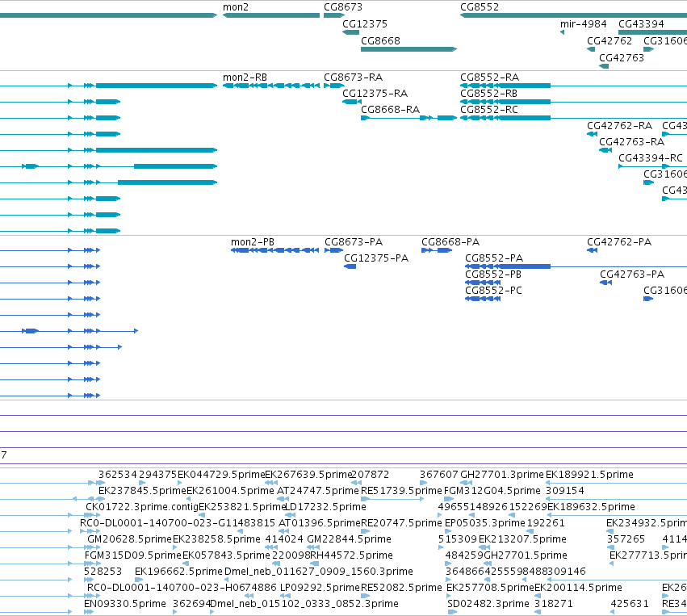Click EST GH27701.5prime
This screenshot has width=687, height=616.
[526, 555]
